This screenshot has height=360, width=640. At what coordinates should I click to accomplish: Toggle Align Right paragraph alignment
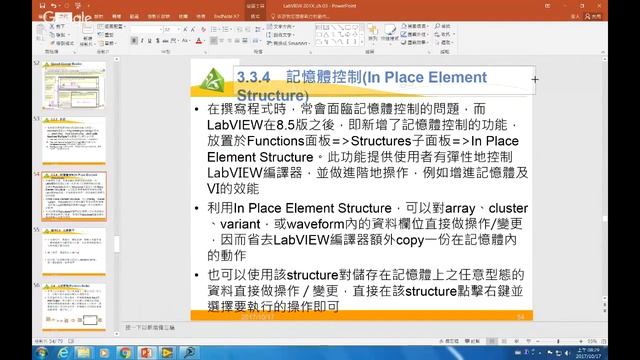coord(229,41)
